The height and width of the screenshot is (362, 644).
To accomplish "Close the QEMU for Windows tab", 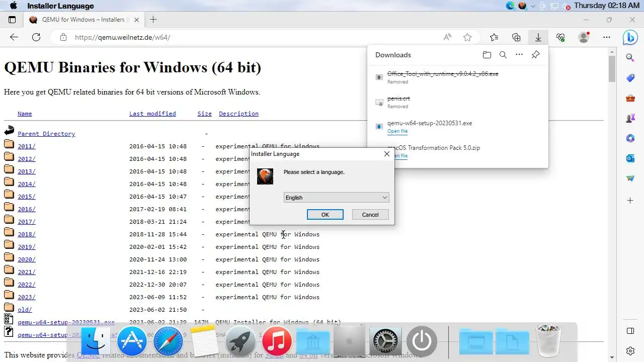I will tap(136, 20).
